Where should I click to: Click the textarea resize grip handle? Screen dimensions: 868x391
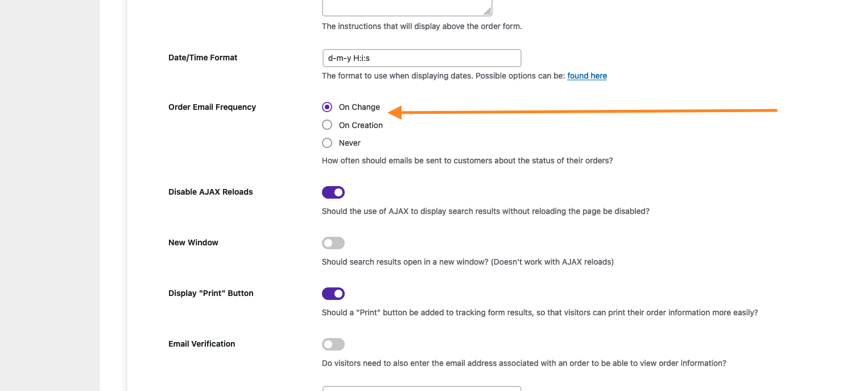(x=487, y=11)
